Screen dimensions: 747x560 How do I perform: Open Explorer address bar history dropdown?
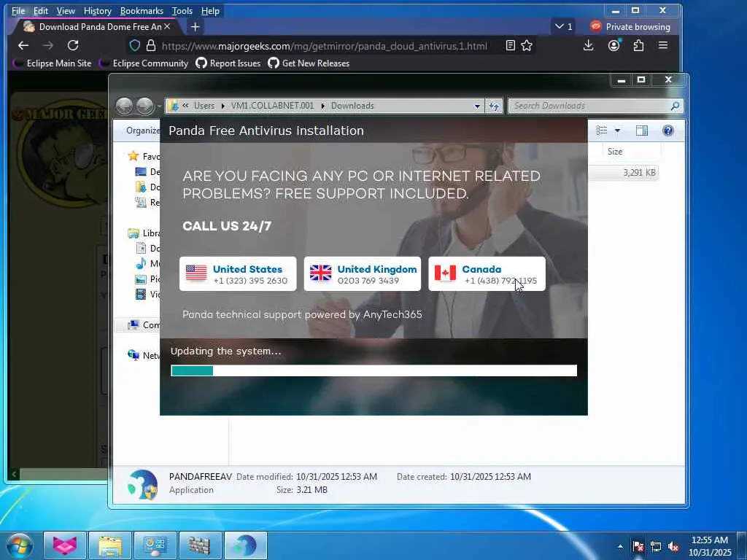coord(477,106)
